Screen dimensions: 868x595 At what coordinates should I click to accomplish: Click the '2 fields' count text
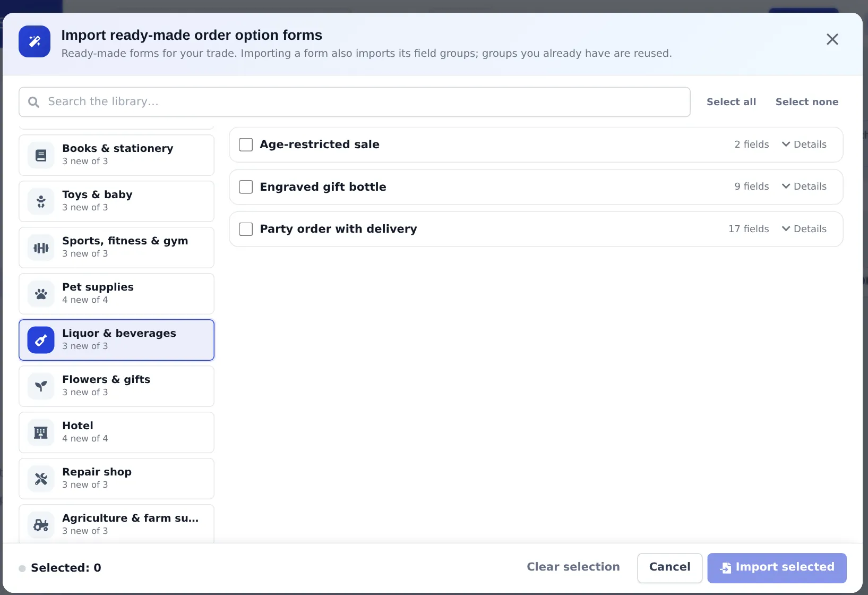(x=751, y=144)
